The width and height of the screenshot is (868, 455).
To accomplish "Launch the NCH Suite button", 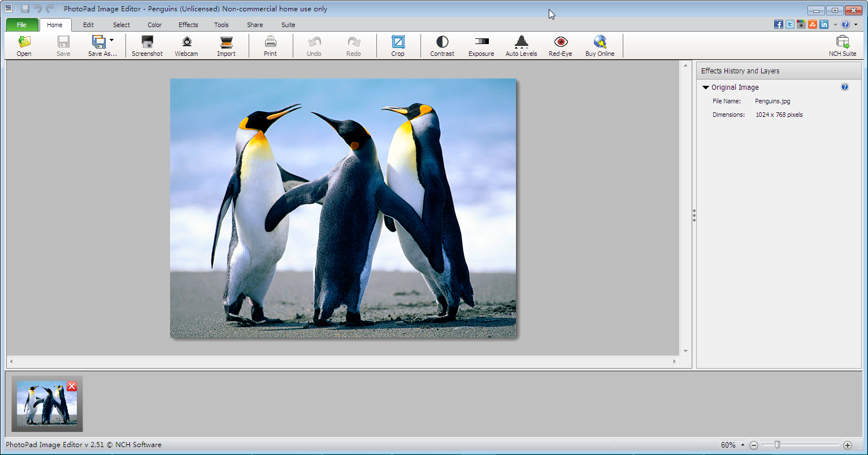I will coord(842,46).
